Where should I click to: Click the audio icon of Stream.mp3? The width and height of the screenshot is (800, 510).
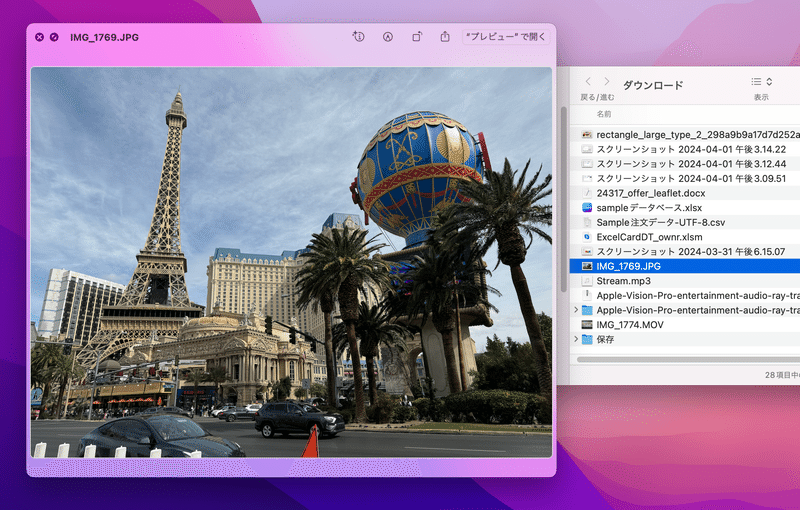pyautogui.click(x=587, y=281)
